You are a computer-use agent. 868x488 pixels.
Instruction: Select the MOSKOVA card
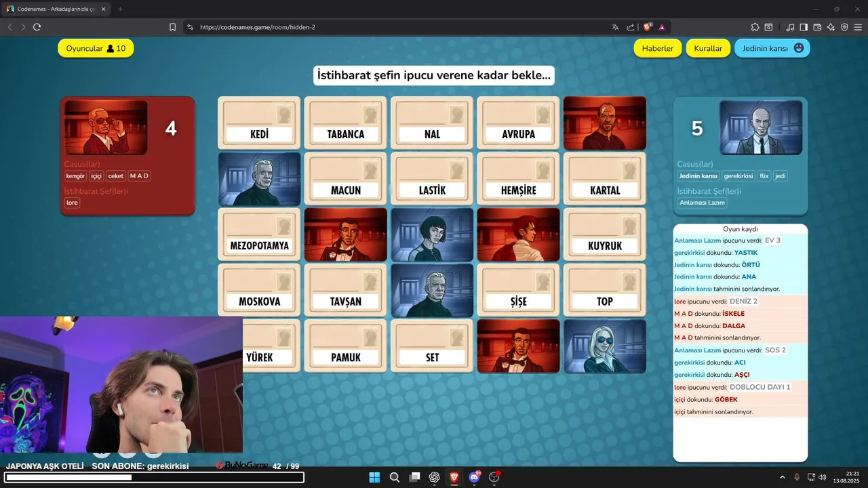pos(259,290)
